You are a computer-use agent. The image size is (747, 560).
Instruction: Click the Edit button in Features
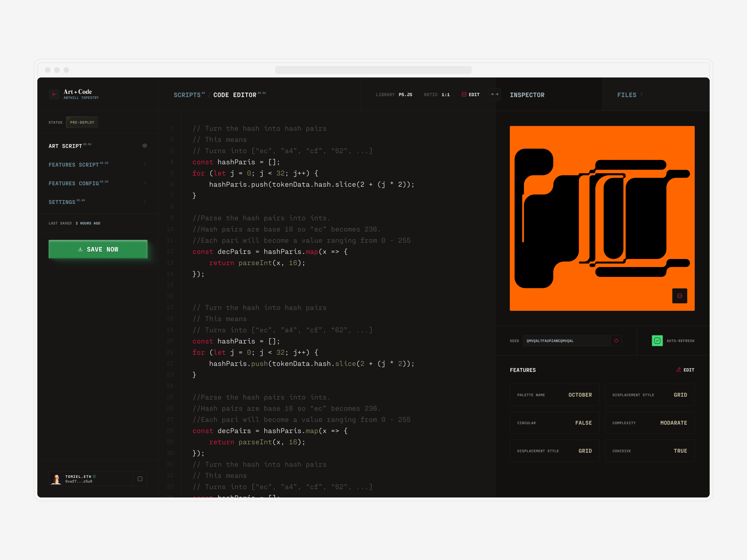[x=685, y=370]
